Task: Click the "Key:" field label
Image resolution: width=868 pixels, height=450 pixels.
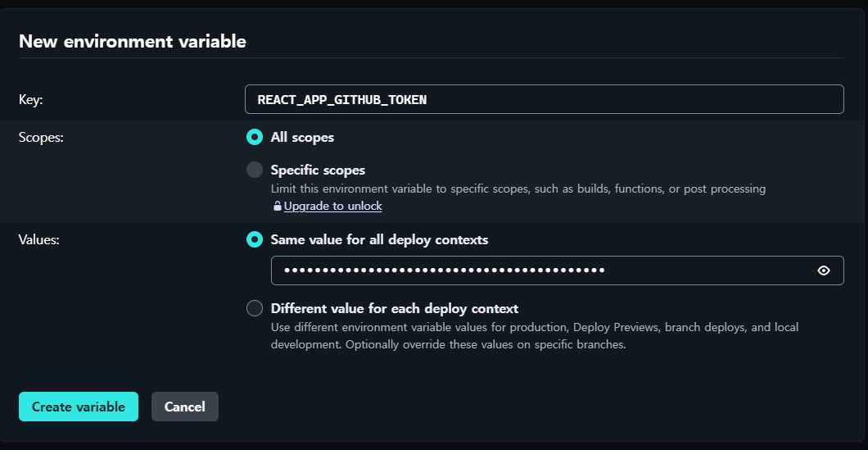Action: pyautogui.click(x=30, y=100)
